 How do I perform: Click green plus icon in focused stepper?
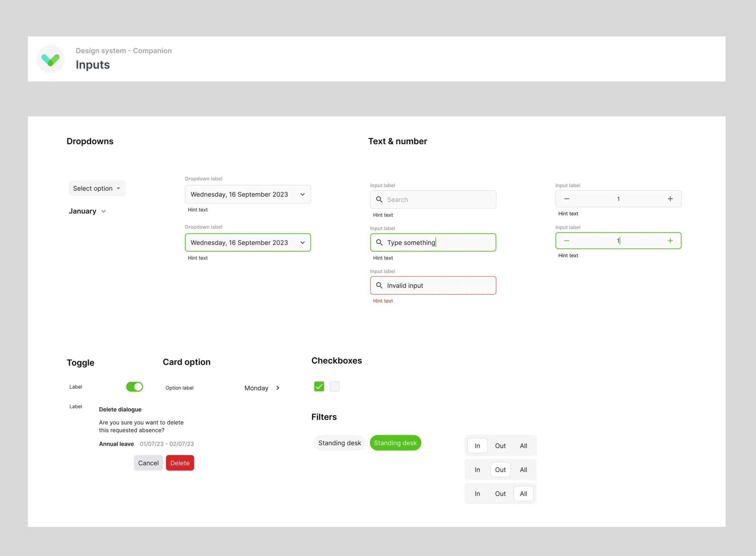click(670, 241)
